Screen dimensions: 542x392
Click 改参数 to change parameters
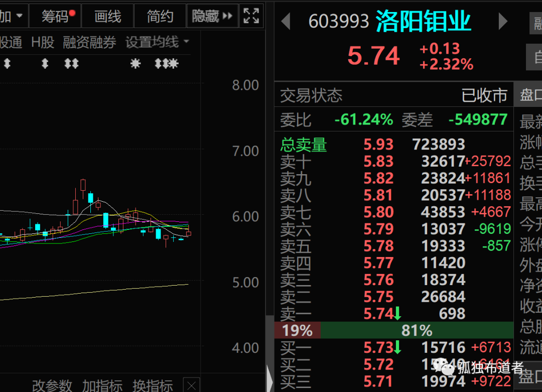tap(52, 385)
